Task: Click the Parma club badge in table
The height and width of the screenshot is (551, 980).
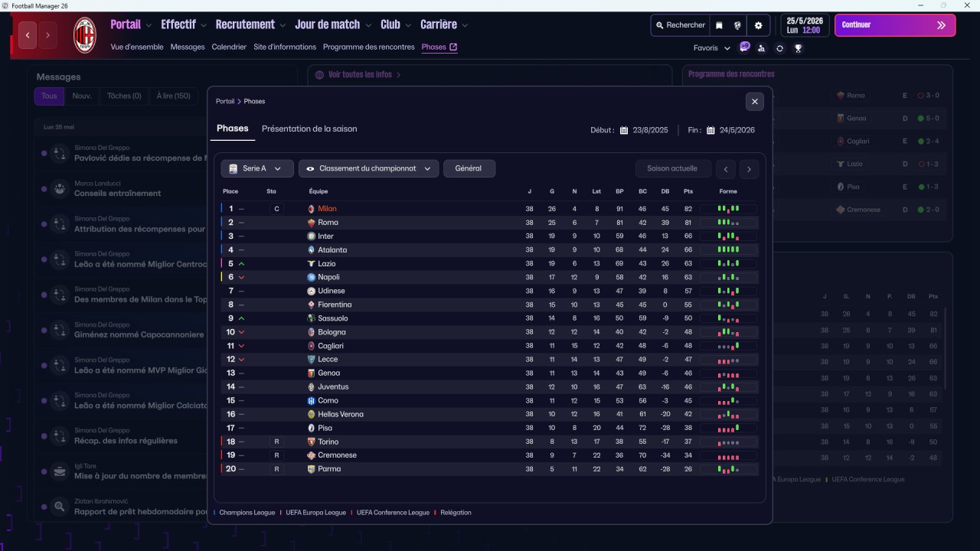Action: (x=311, y=469)
